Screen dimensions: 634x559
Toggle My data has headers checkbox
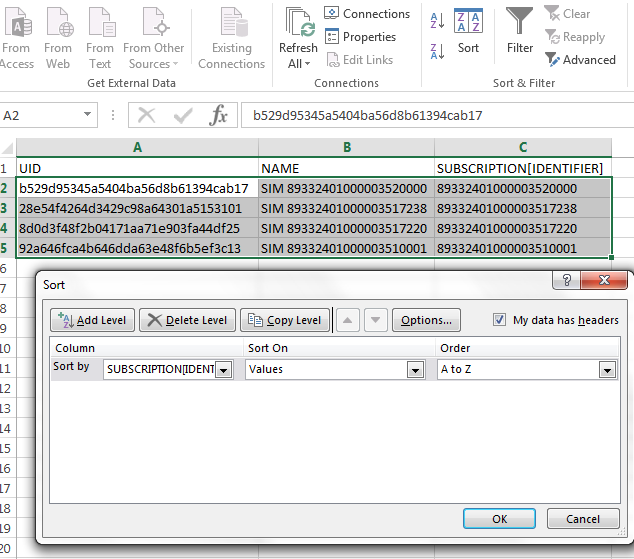pyautogui.click(x=500, y=320)
